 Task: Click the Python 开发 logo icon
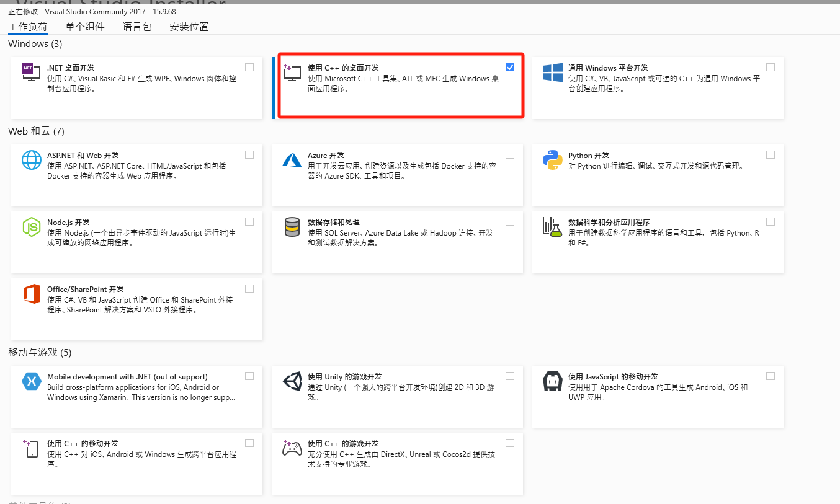coord(552,160)
